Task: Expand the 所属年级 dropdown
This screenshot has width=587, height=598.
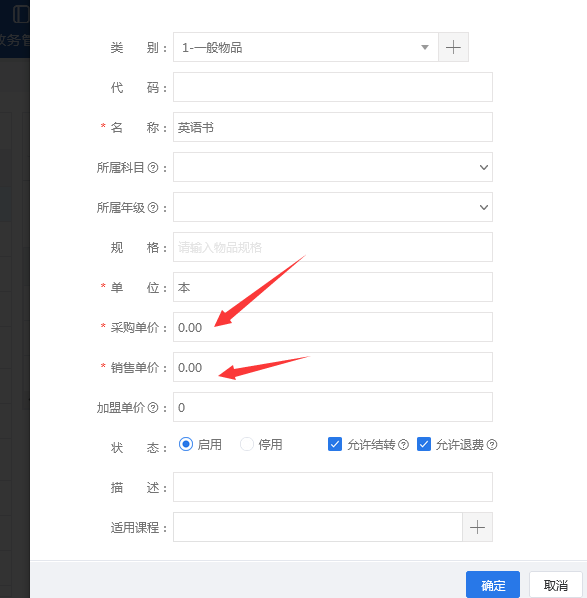Action: (x=333, y=207)
